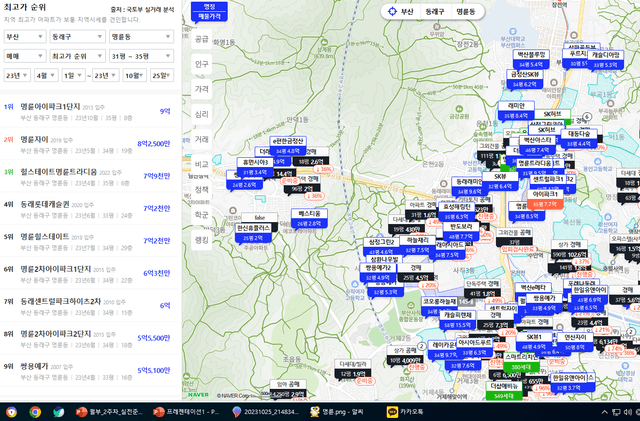Switch map labels to 명칭
The image size is (640, 421).
tap(209, 7)
